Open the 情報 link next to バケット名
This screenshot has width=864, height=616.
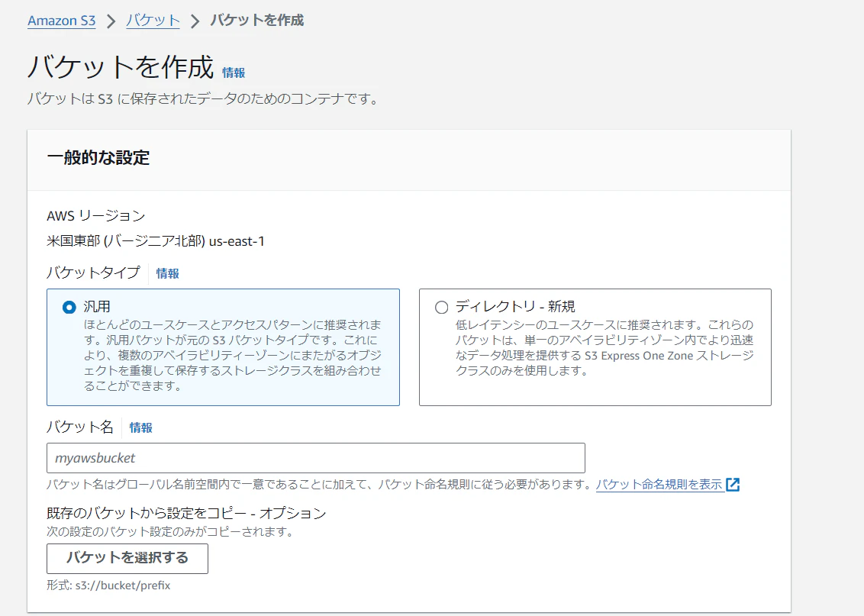pyautogui.click(x=140, y=427)
